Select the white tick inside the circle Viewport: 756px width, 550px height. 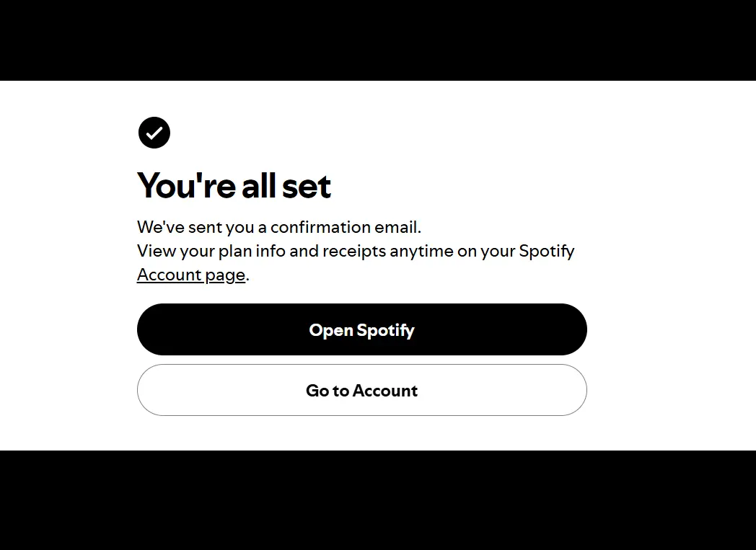coord(154,133)
